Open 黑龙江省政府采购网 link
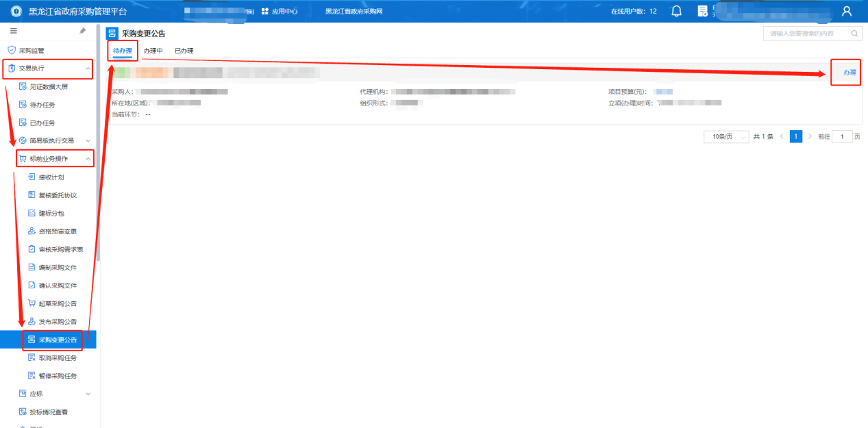The image size is (868, 428). tap(354, 11)
